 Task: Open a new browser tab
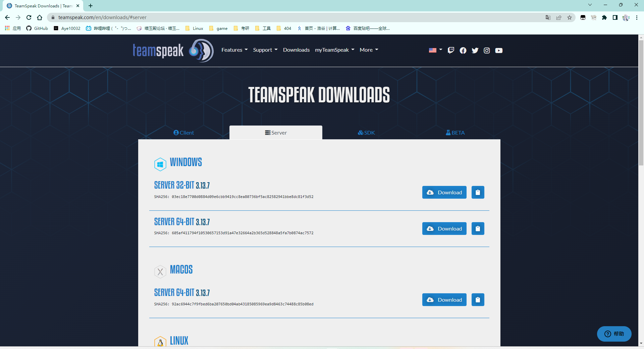click(x=91, y=6)
